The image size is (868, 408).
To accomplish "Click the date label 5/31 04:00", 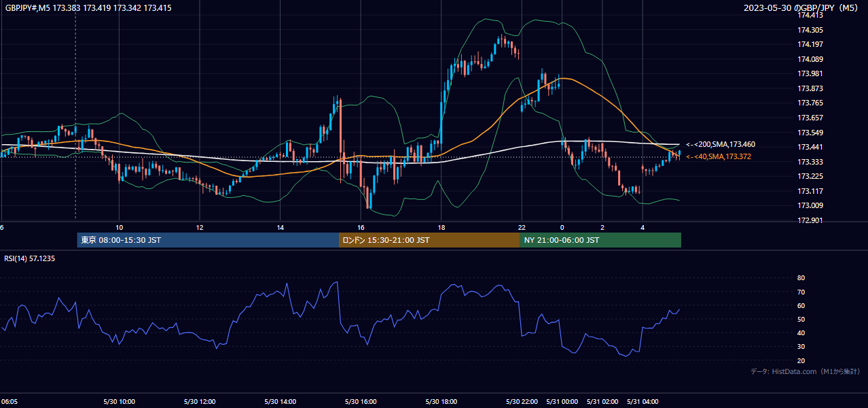I will (x=643, y=402).
